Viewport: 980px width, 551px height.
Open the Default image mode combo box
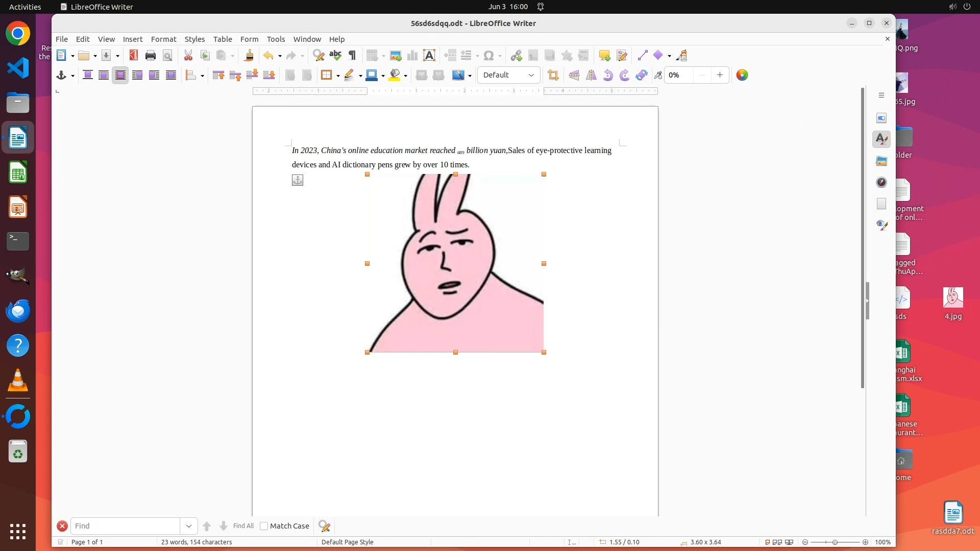point(508,75)
